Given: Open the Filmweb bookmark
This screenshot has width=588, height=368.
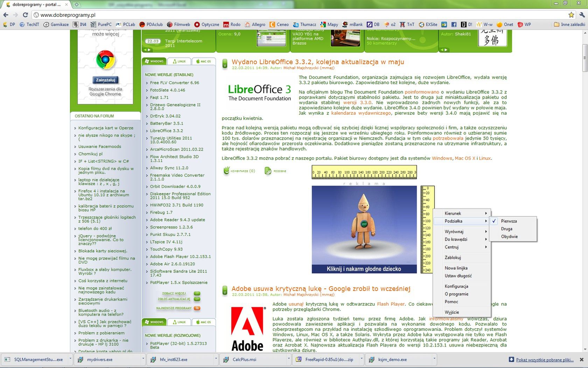Looking at the screenshot, I should pos(178,25).
